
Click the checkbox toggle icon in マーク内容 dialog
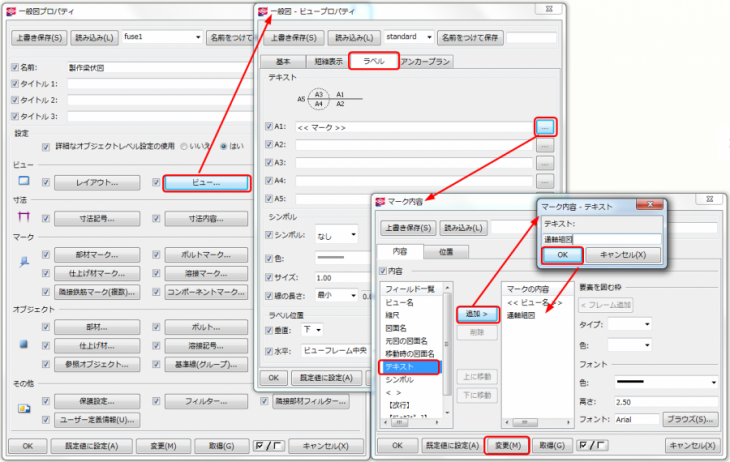[592, 445]
